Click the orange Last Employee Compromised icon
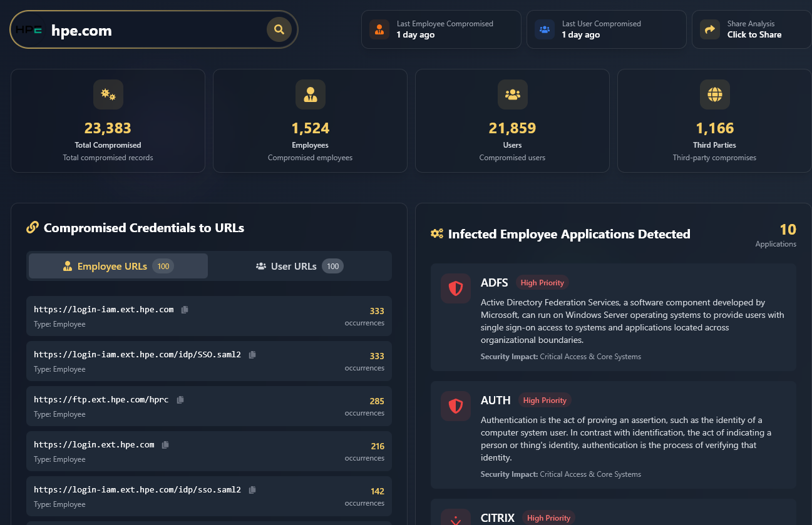Image resolution: width=812 pixels, height=525 pixels. [379, 29]
